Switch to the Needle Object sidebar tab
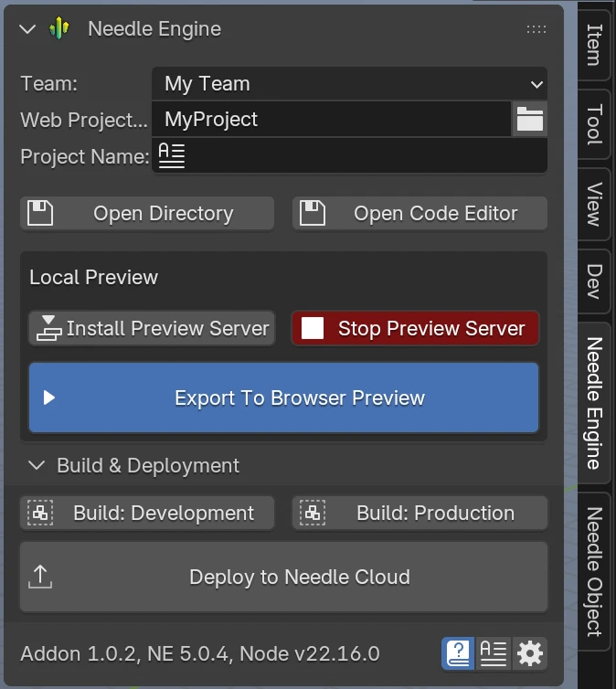616x689 pixels. [593, 571]
